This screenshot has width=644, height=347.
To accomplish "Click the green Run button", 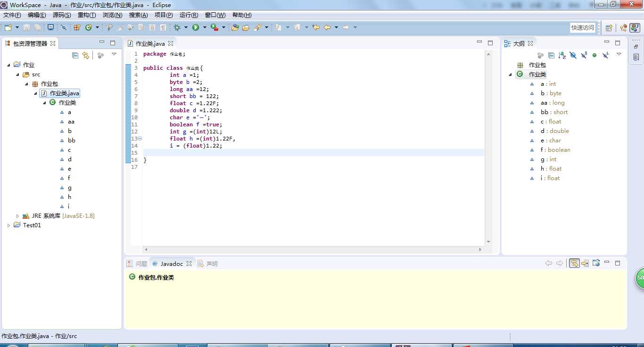I will coord(196,27).
